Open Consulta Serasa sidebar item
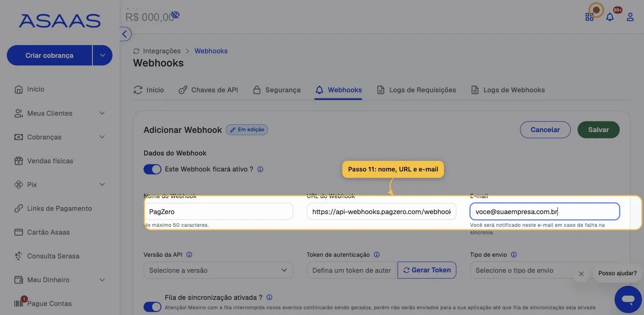The width and height of the screenshot is (644, 315). coord(53,256)
